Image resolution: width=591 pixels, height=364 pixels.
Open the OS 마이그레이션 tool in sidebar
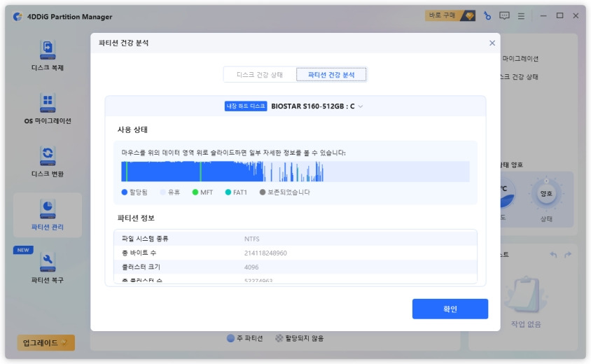click(x=48, y=108)
